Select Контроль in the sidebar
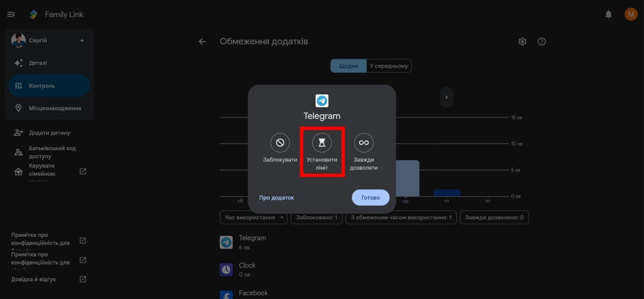644x299 pixels. (49, 86)
